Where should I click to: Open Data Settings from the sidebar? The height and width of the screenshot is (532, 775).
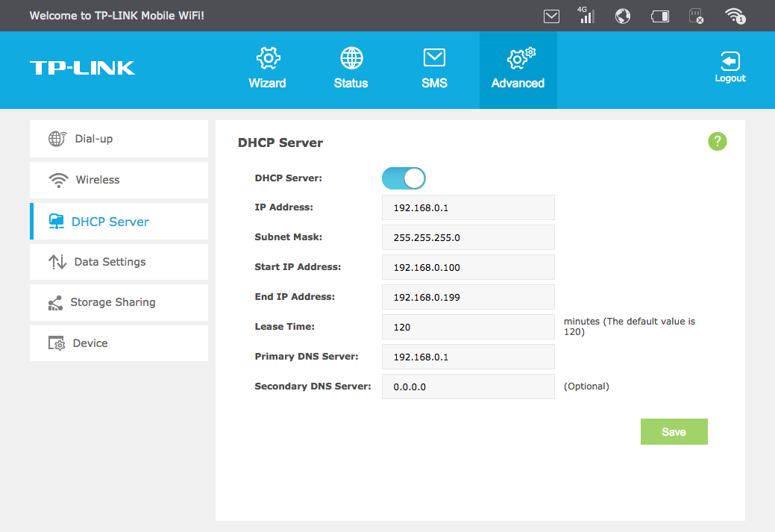(x=119, y=262)
